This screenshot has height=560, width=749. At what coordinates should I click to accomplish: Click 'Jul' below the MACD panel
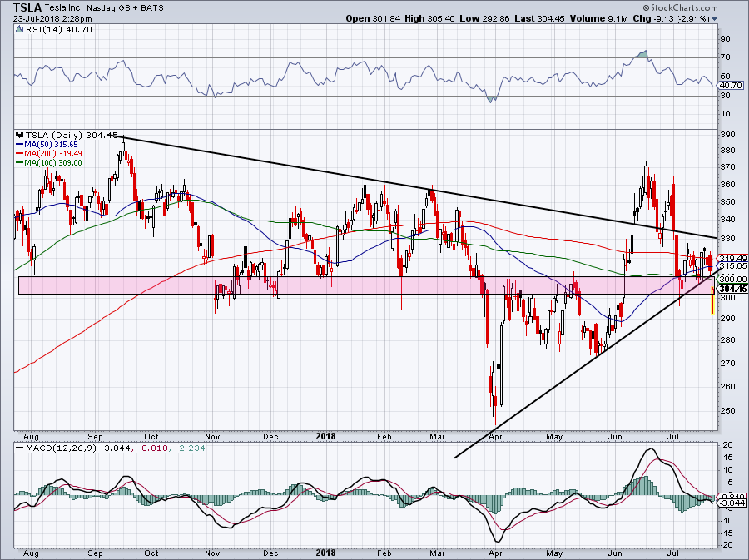tap(673, 553)
